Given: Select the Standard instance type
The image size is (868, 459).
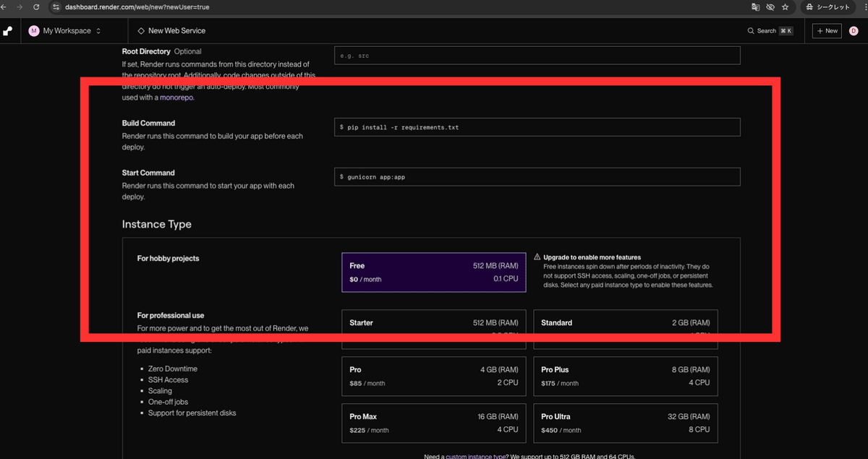Looking at the screenshot, I should pos(626,328).
